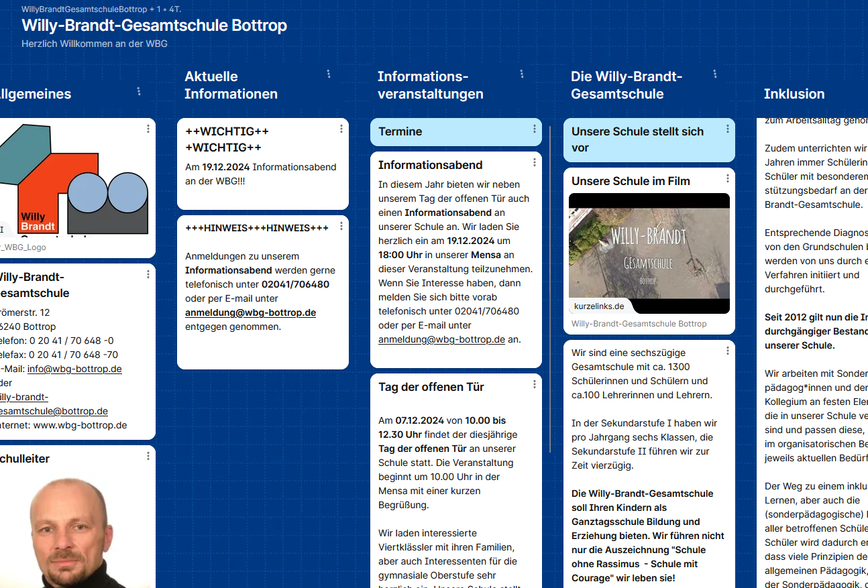Click anmeldung@wbg-bottrop.de link in the Informationsabend post
Image resolution: width=868 pixels, height=588 pixels.
441,339
